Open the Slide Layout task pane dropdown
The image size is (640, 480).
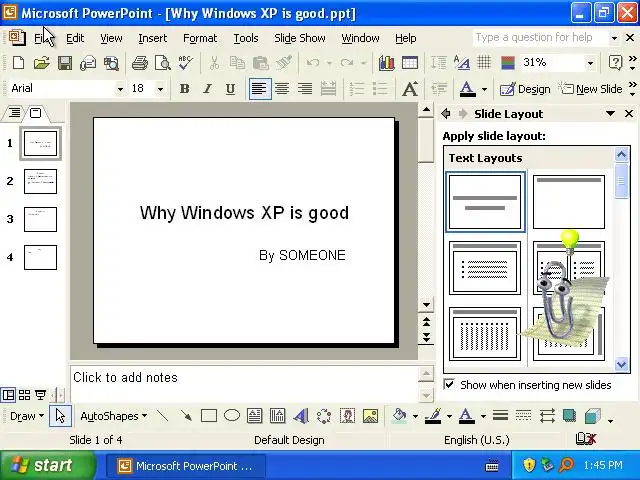[x=610, y=113]
